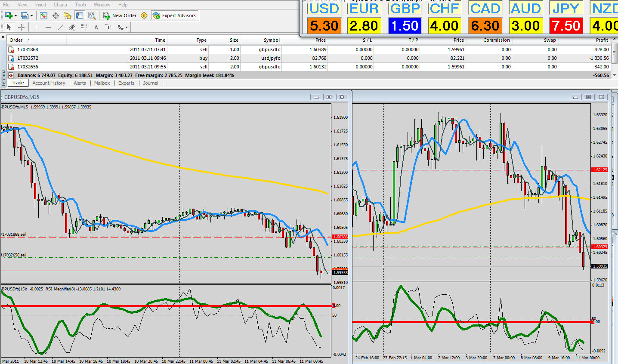Click the profit value 428.00
Image resolution: width=618 pixels, height=364 pixels.
click(601, 49)
